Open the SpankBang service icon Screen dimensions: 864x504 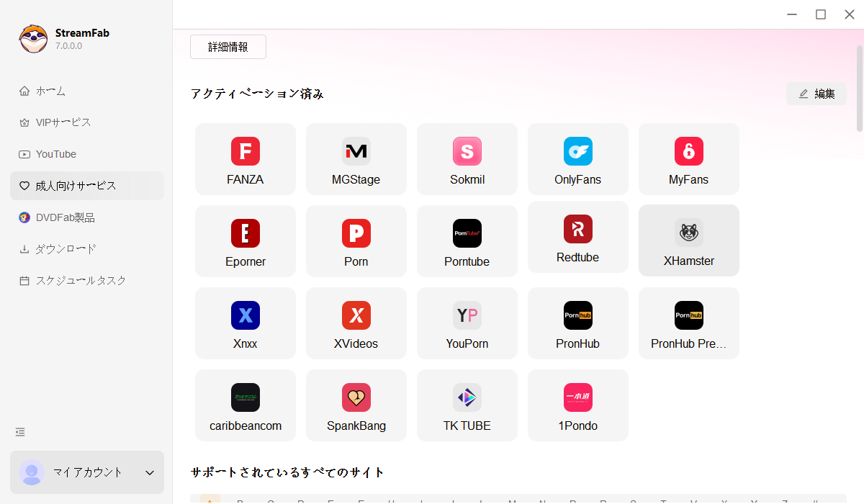(356, 405)
